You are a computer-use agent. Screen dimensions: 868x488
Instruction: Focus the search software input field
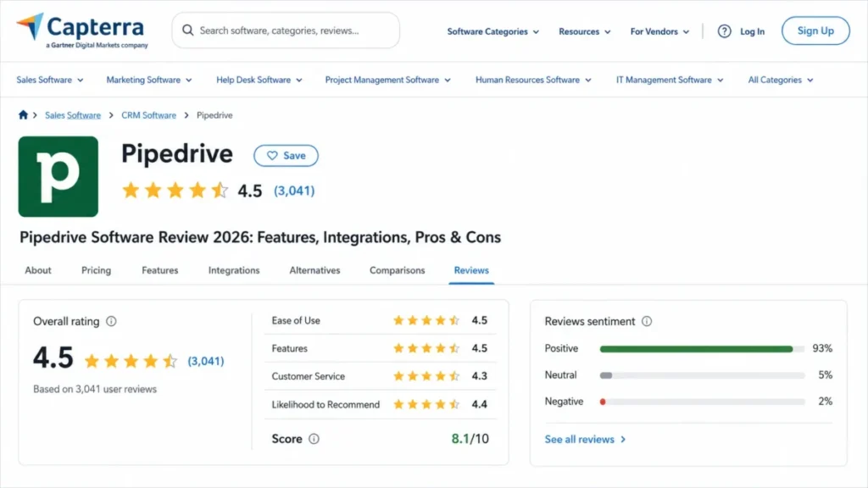(286, 30)
